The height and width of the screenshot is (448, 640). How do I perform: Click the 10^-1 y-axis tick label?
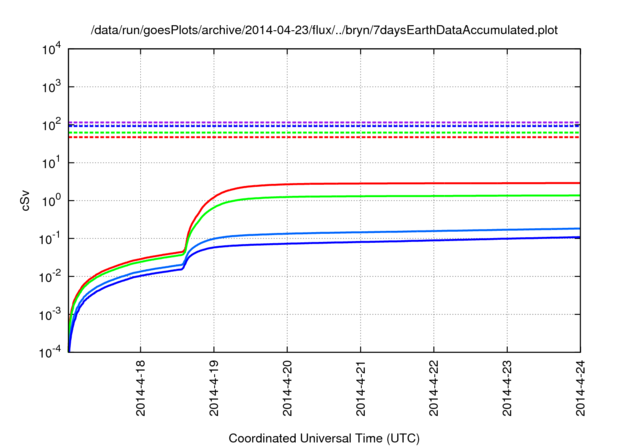pyautogui.click(x=50, y=238)
